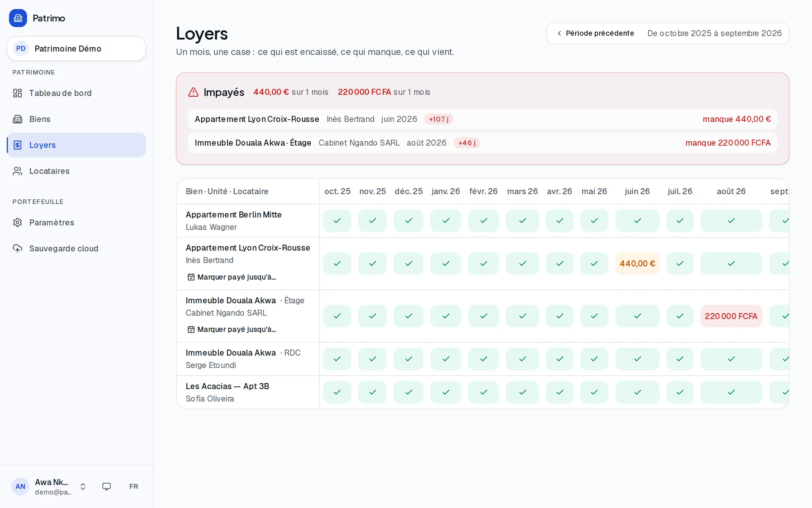Toggle the unpaid 220 000 FCFA août 26 cell
Screen dimensions: 812x508
731,316
